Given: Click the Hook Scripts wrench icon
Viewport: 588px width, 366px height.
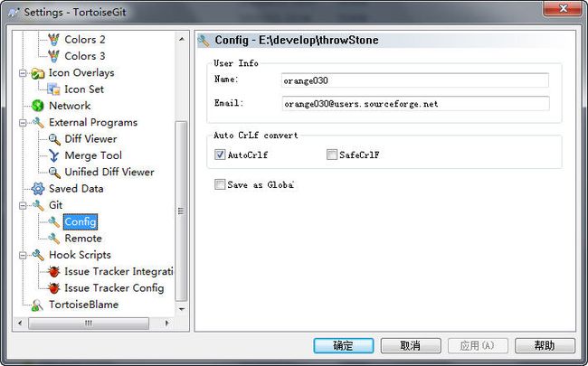Looking at the screenshot, I should click(x=38, y=255).
